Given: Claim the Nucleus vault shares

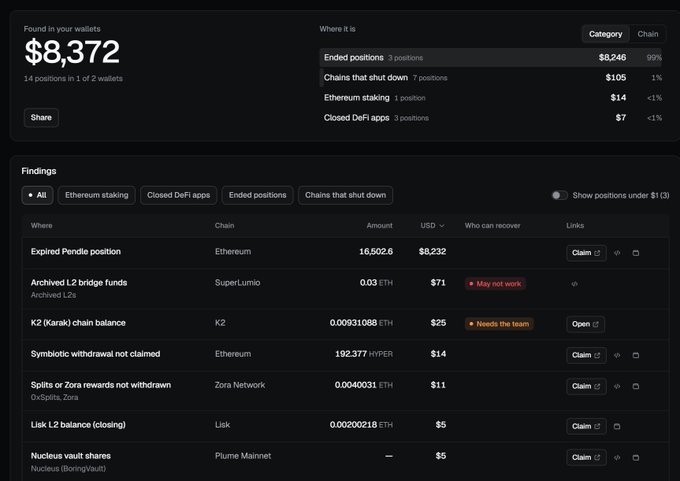Looking at the screenshot, I should point(586,458).
